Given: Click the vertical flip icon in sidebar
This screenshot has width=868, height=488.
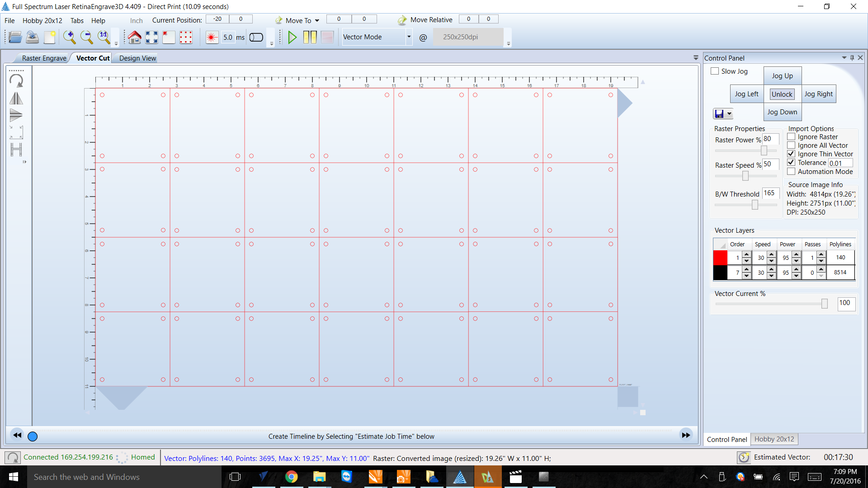Looking at the screenshot, I should (x=16, y=115).
